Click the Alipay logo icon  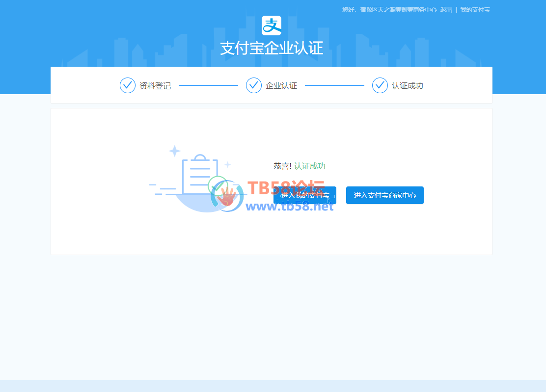(x=272, y=26)
